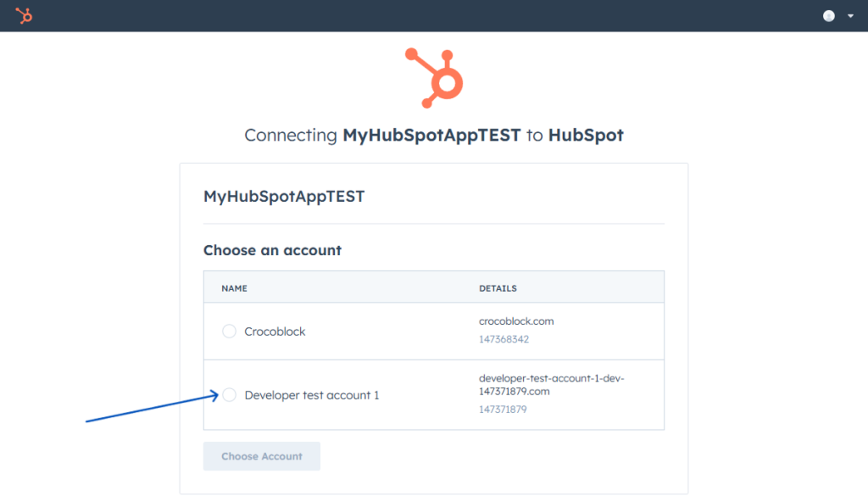868x496 pixels.
Task: Click the person silhouette inside the avatar circle
Action: pos(828,15)
